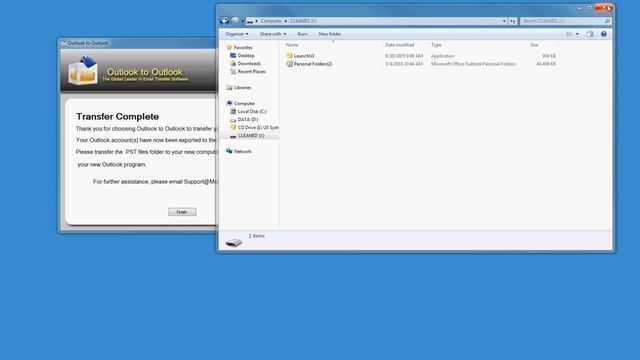The width and height of the screenshot is (640, 360).
Task: Select the CLEANED drive in navigation pane
Action: (251, 136)
